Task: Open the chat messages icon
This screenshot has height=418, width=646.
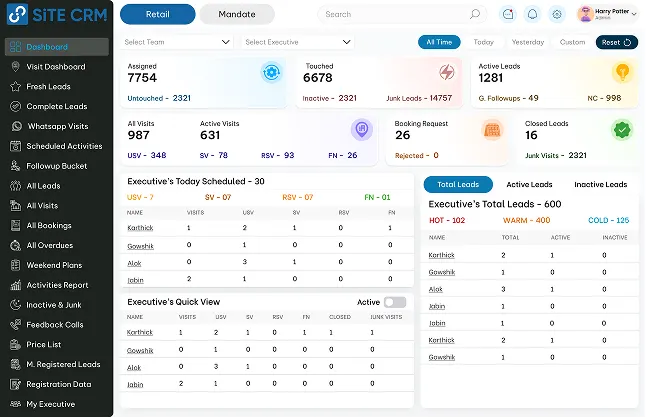Action: coord(508,14)
